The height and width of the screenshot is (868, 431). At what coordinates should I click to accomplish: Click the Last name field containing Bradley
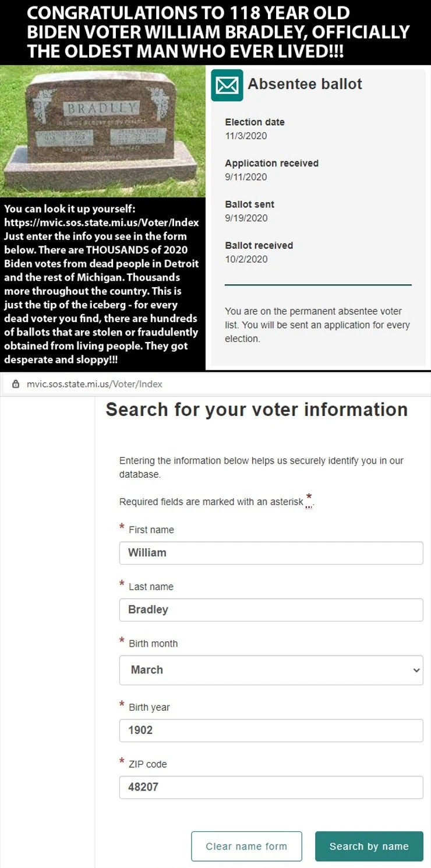271,610
